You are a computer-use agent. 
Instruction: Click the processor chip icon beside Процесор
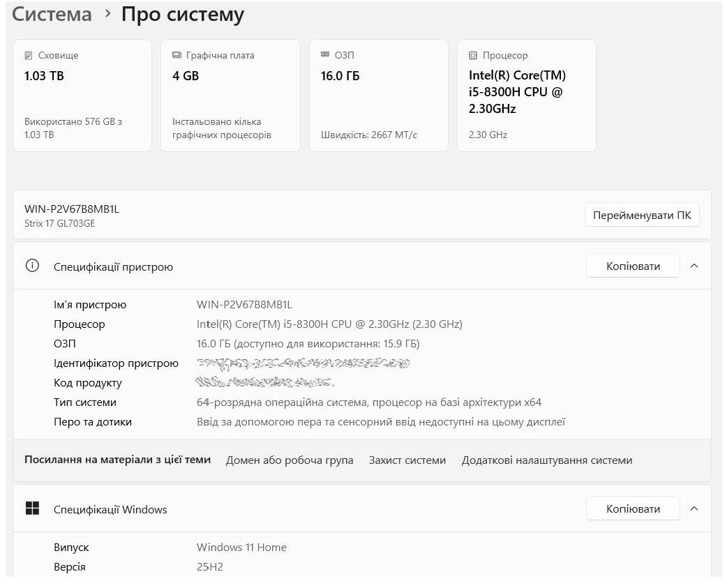473,55
